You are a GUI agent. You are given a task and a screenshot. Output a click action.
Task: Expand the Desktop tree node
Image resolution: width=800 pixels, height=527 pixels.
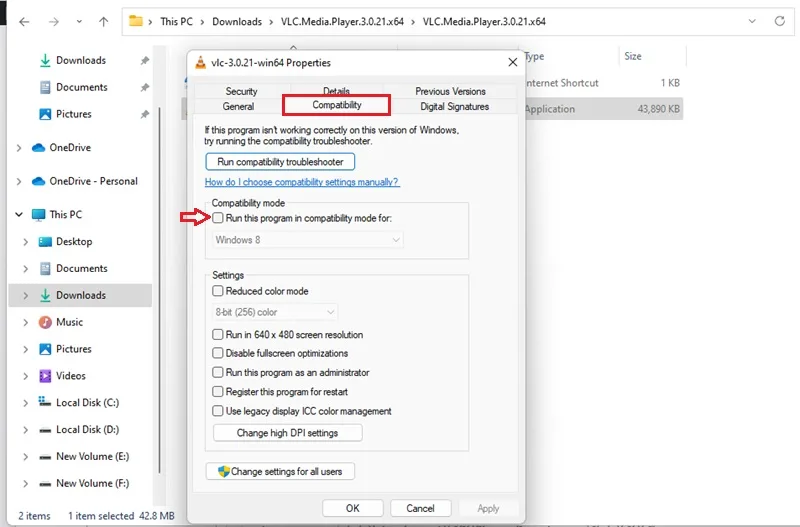pyautogui.click(x=26, y=242)
